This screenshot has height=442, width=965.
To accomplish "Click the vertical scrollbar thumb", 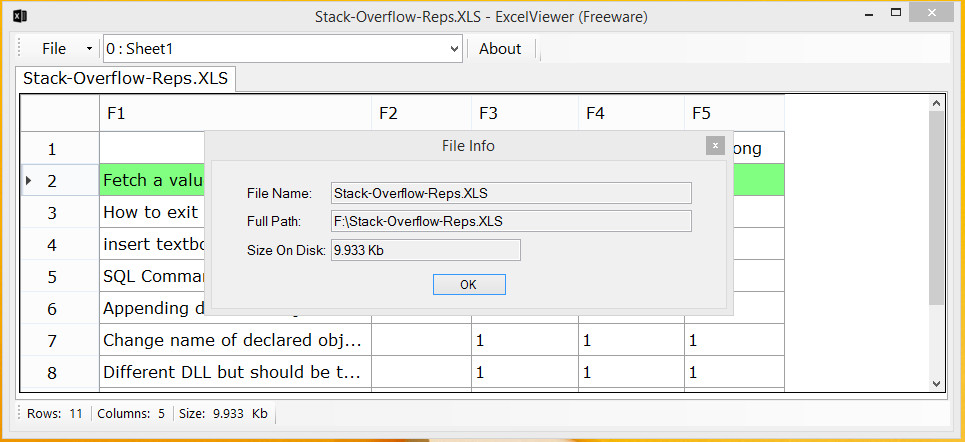I will pyautogui.click(x=937, y=208).
